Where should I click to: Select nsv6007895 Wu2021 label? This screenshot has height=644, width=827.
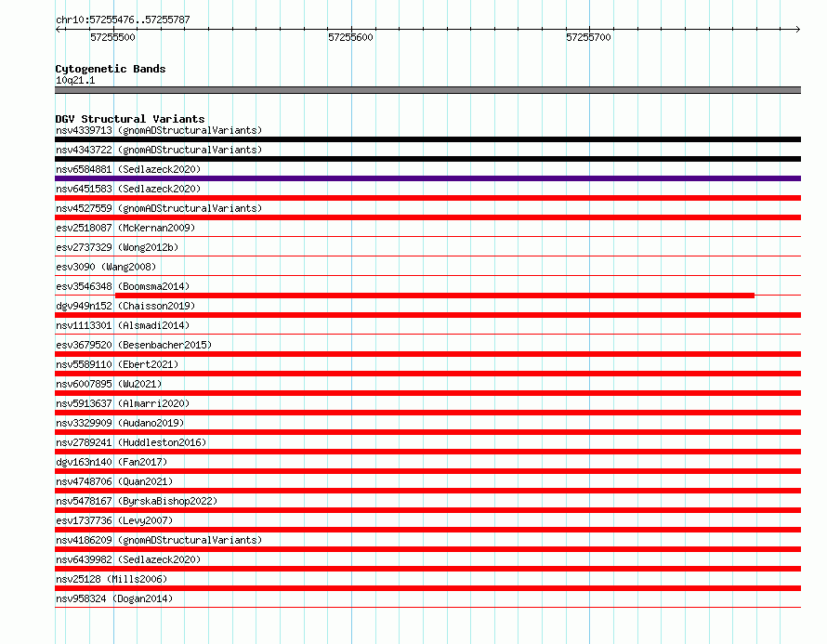109,384
